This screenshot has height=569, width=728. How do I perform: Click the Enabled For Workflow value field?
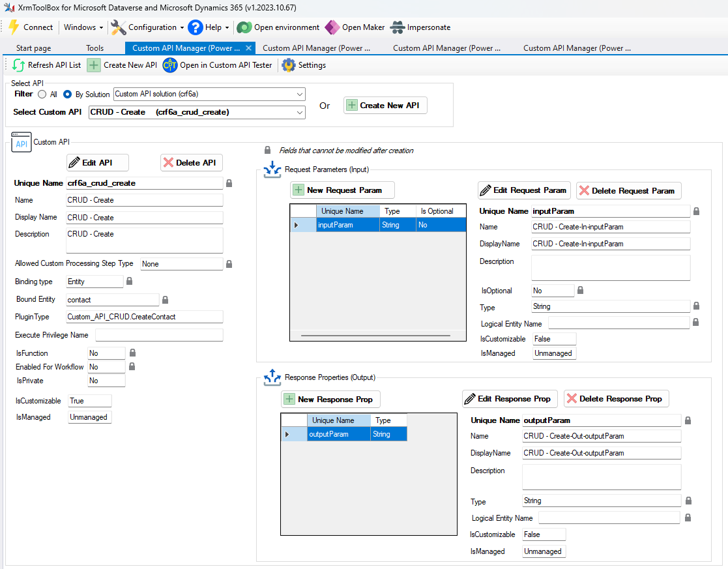click(106, 367)
